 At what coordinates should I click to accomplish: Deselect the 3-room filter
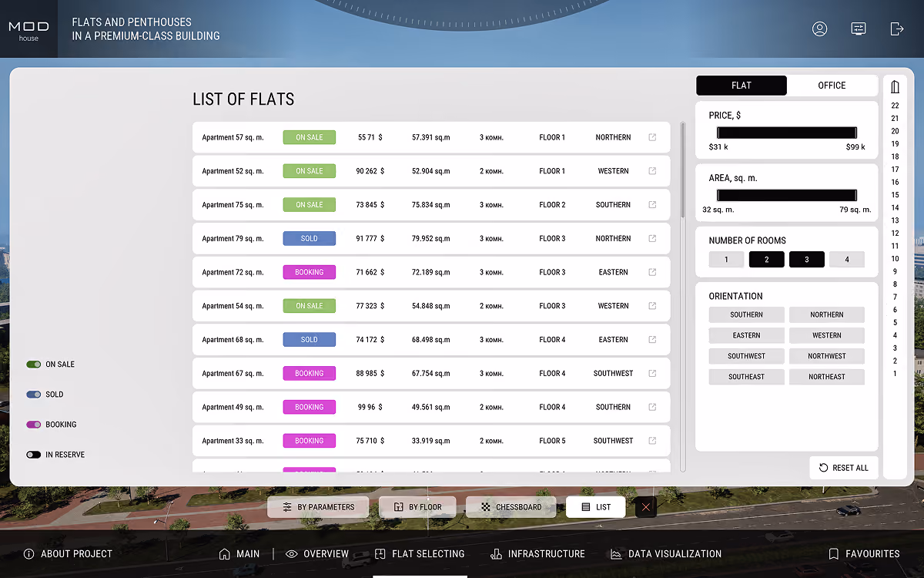[807, 260]
